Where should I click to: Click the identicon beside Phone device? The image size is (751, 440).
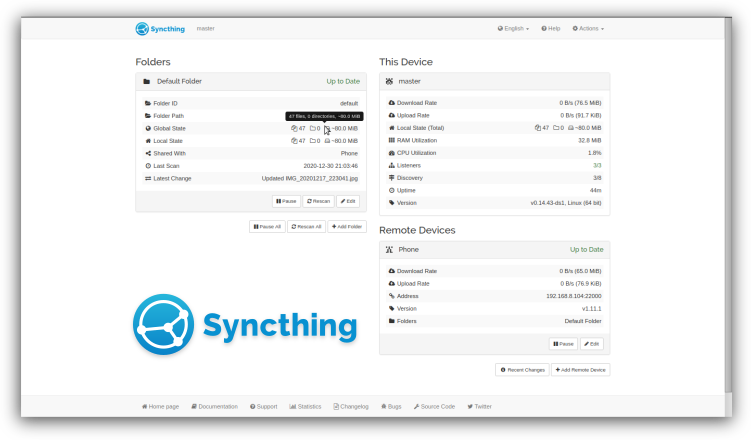389,249
